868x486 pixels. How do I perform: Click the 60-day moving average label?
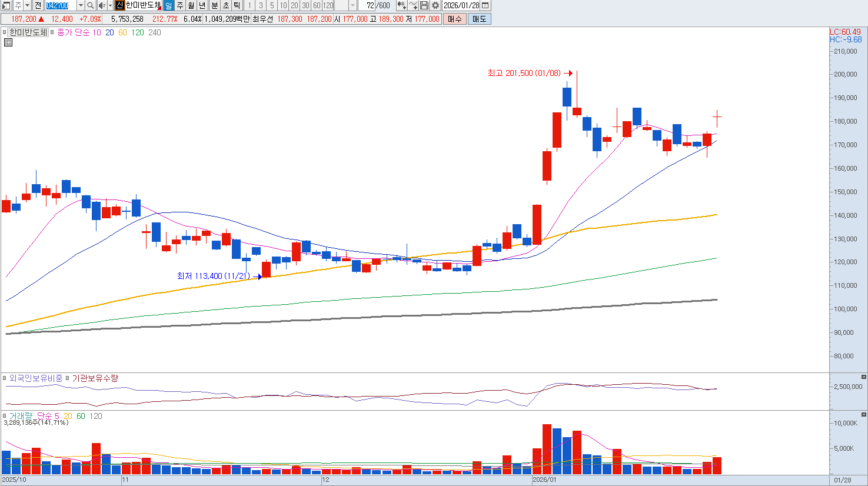pos(122,32)
